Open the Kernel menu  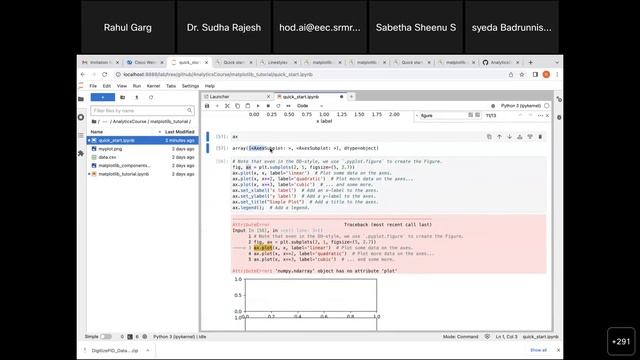click(x=153, y=86)
